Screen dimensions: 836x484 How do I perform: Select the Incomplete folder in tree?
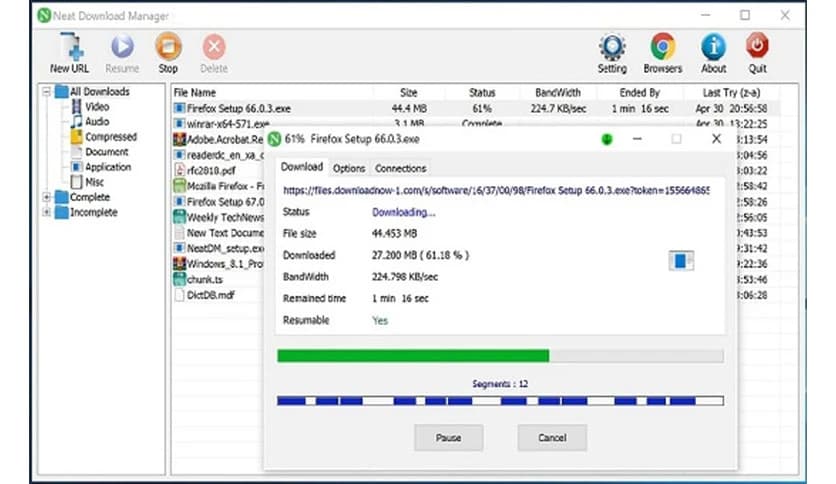coord(86,212)
